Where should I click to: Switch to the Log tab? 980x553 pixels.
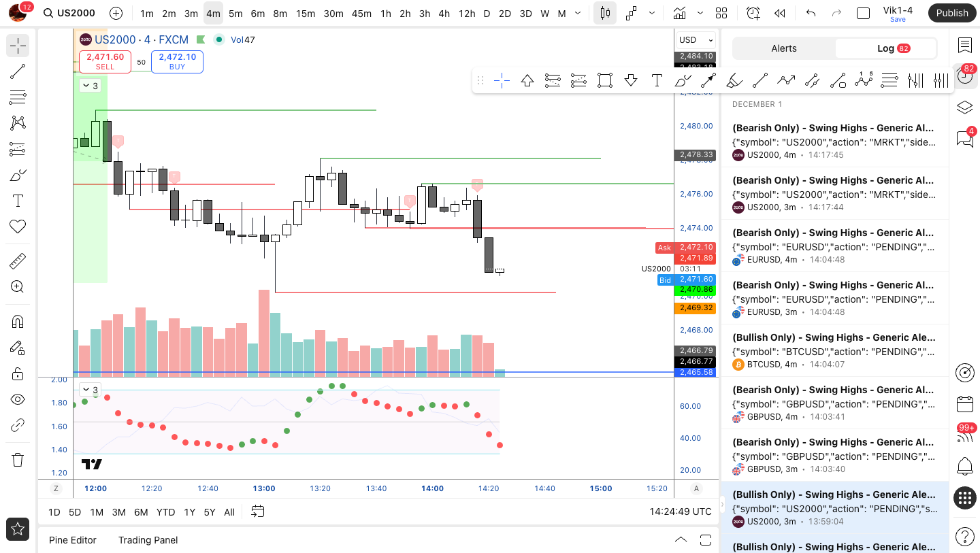pos(885,48)
